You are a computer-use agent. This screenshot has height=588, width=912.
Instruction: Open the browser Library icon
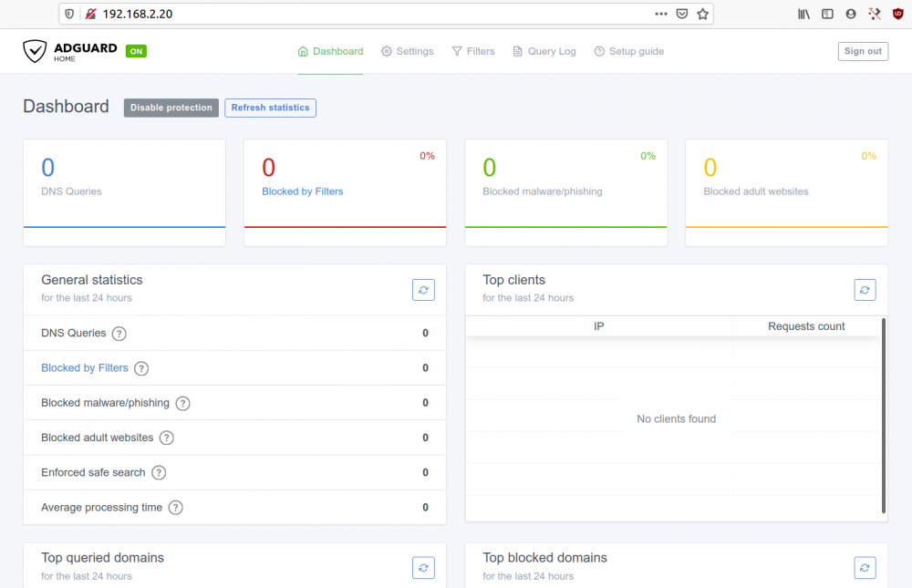pyautogui.click(x=803, y=14)
